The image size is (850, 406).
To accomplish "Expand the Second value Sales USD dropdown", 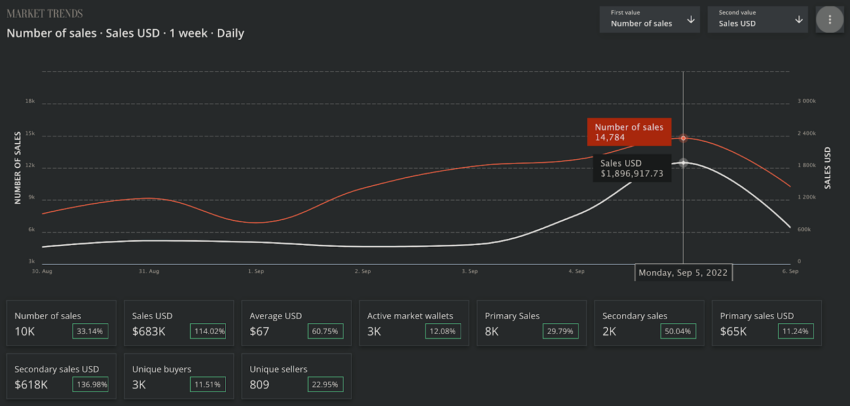I will (x=758, y=20).
